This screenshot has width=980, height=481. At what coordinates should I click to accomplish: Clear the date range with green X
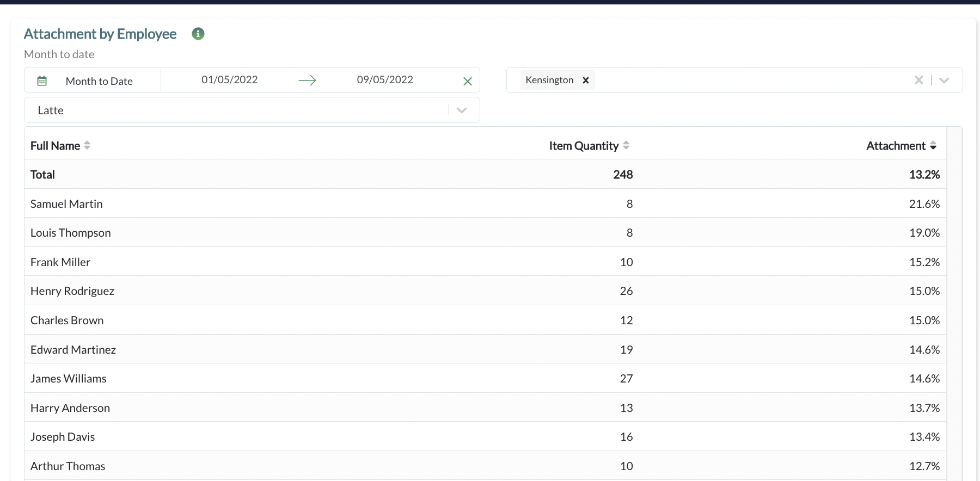coord(467,81)
